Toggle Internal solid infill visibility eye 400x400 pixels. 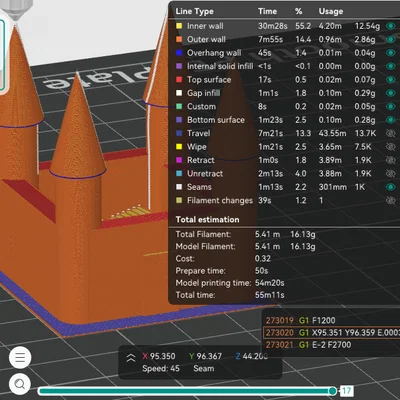click(390, 66)
